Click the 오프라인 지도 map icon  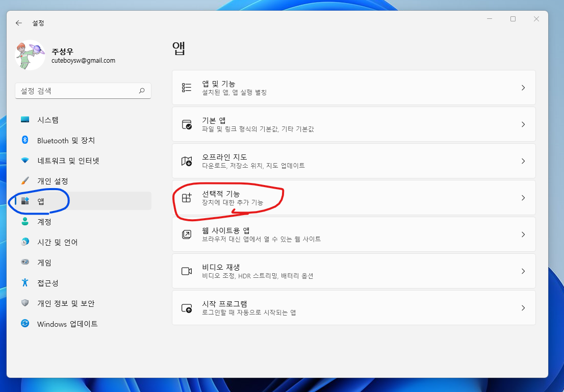pos(186,161)
